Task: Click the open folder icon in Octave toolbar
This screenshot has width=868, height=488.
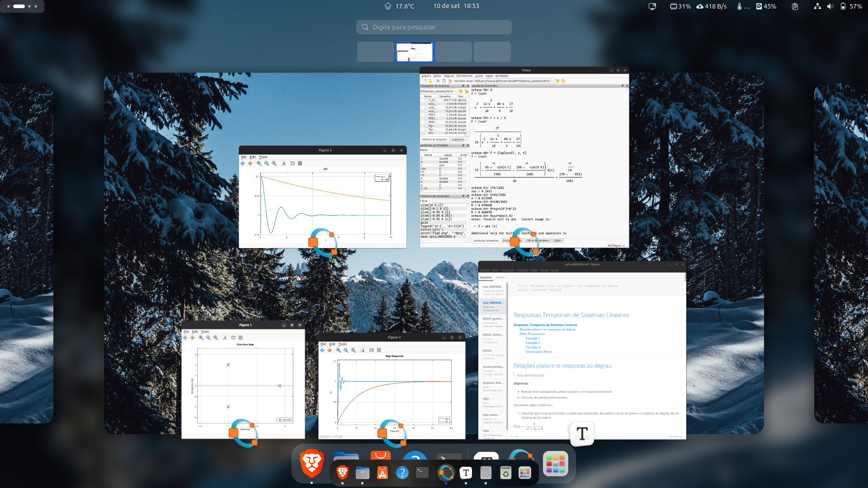Action: click(430, 81)
